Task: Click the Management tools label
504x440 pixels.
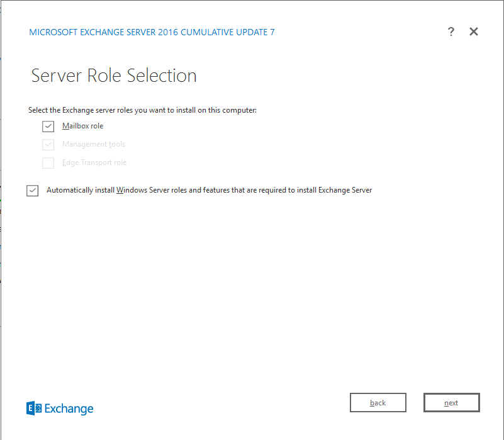Action: 94,144
